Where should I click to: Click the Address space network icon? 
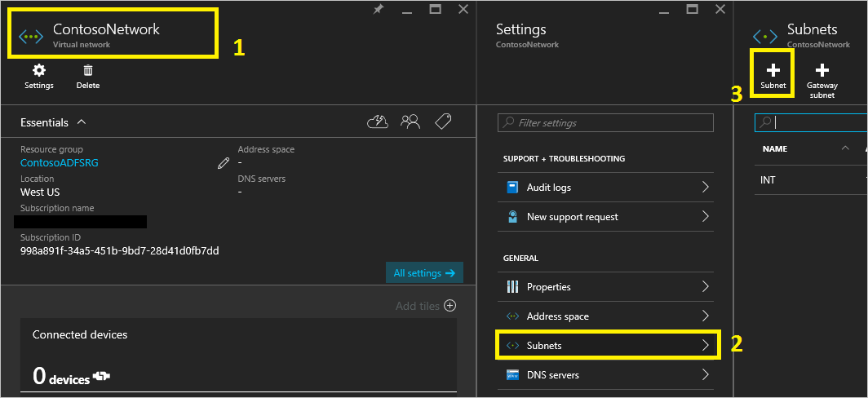click(x=512, y=316)
